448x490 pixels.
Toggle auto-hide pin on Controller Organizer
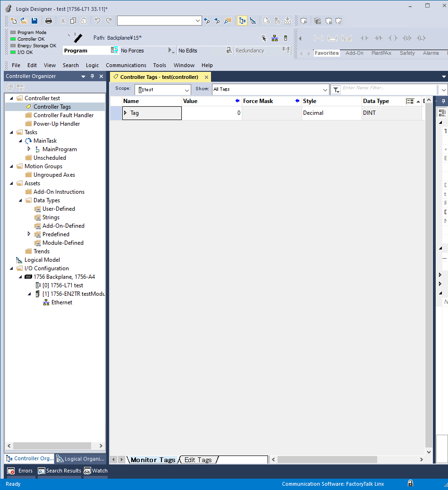(93, 77)
